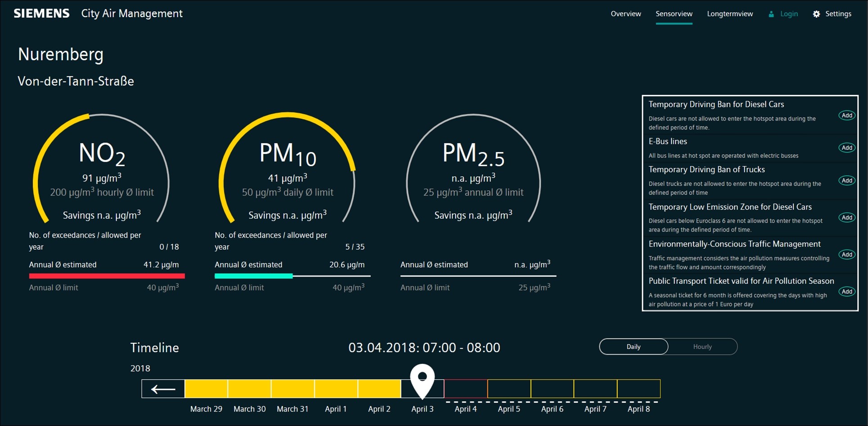868x426 pixels.
Task: Switch timeline to Hourly view
Action: coord(702,347)
